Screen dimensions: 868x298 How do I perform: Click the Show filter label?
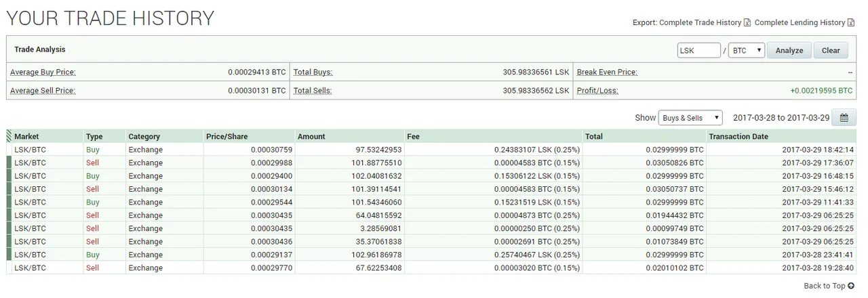[645, 118]
